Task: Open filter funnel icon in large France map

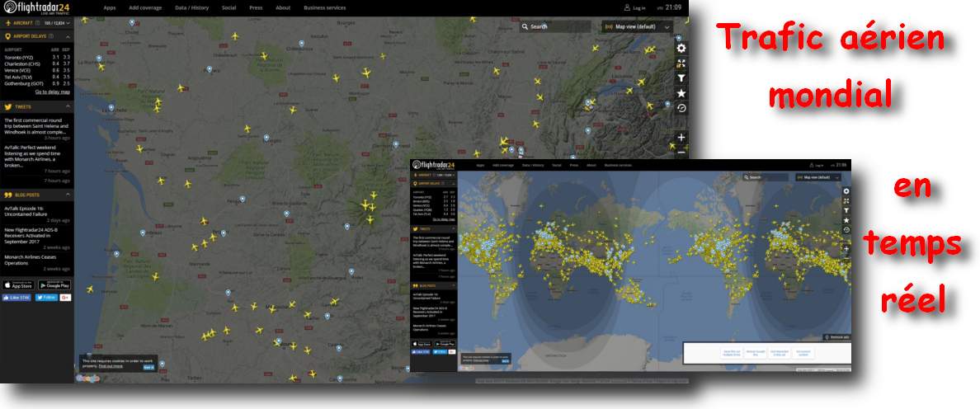Action: point(681,78)
